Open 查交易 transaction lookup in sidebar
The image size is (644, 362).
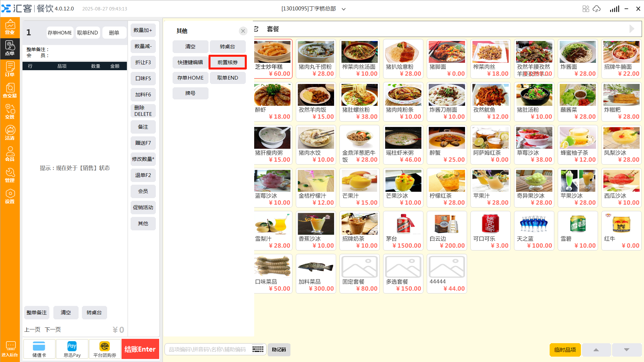click(10, 91)
